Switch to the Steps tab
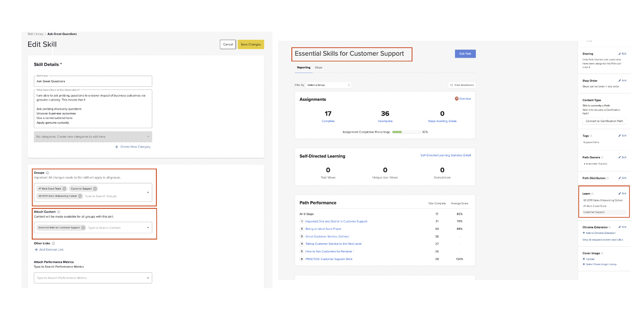 pos(318,67)
